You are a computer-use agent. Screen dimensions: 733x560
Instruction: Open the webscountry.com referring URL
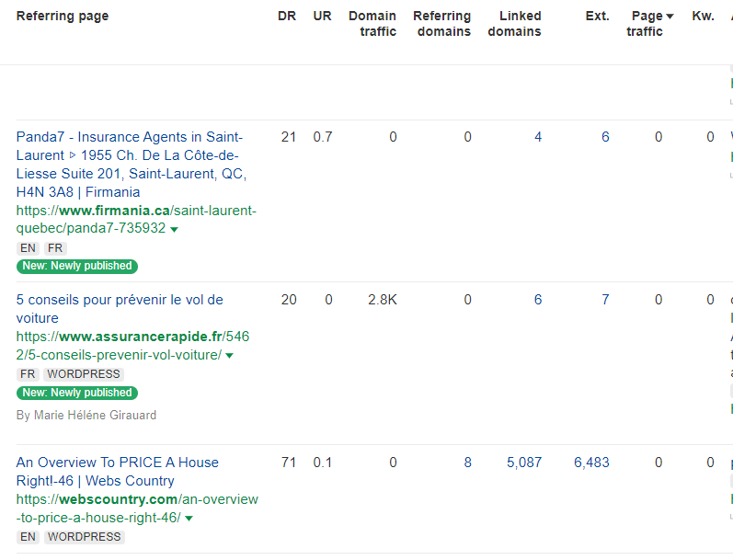(x=137, y=509)
